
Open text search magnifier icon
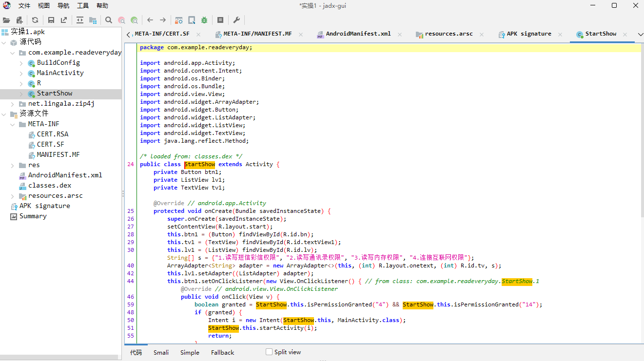tap(109, 20)
